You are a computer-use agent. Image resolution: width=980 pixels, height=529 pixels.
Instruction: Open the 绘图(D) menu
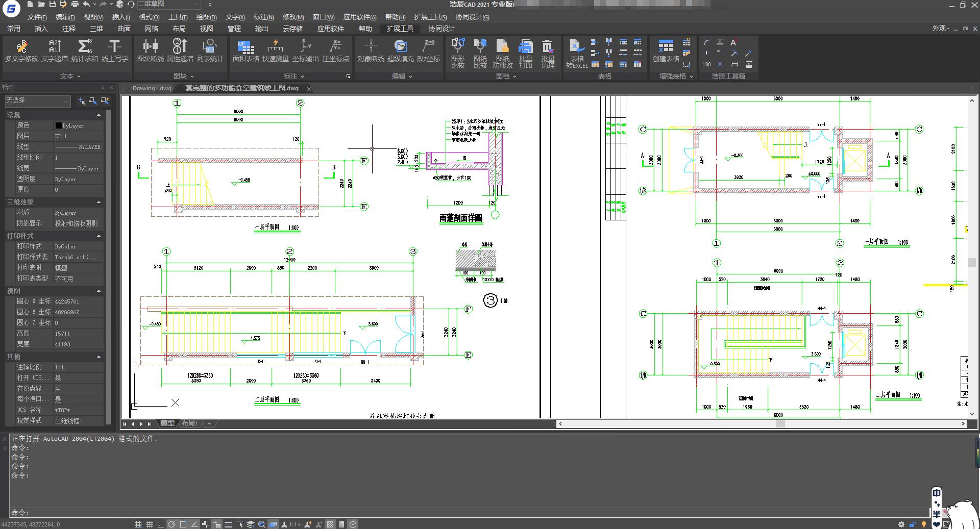[x=206, y=17]
